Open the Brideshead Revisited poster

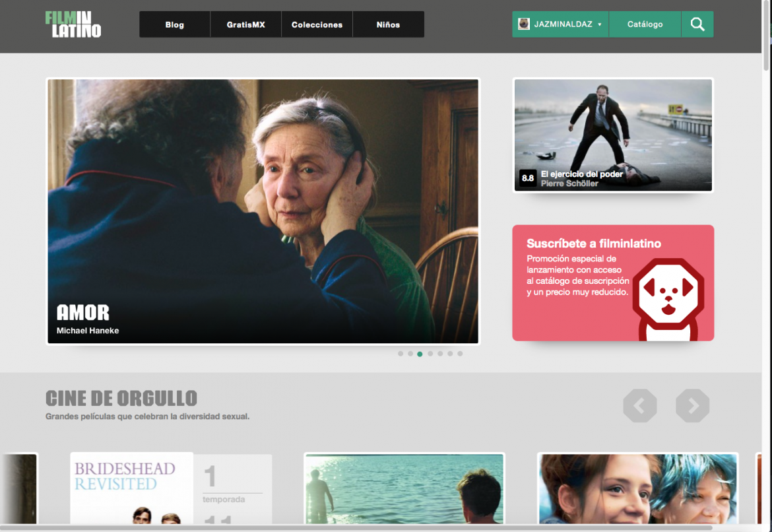(x=131, y=488)
